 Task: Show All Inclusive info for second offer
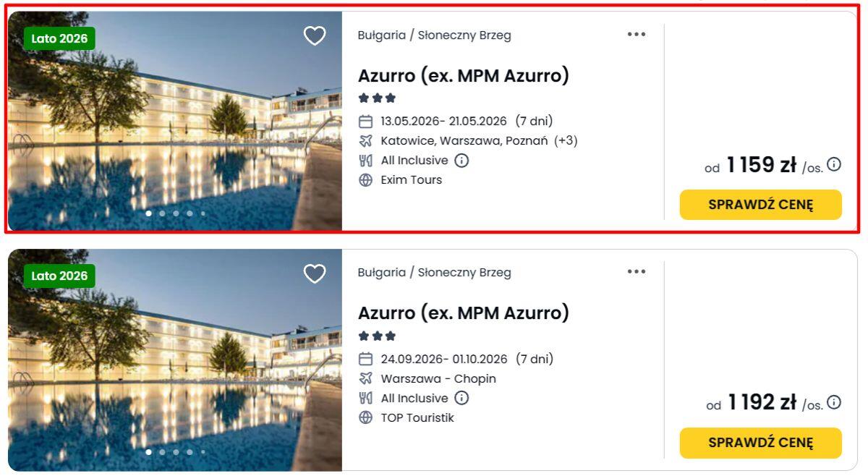(x=461, y=398)
